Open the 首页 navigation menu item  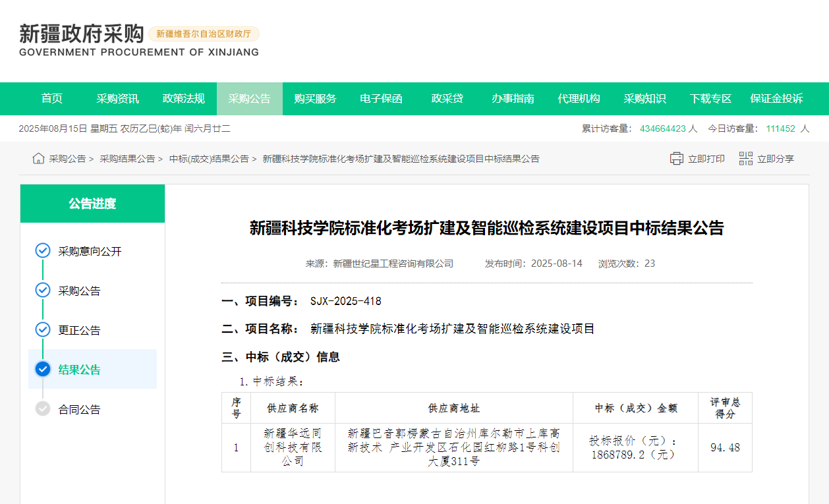52,99
